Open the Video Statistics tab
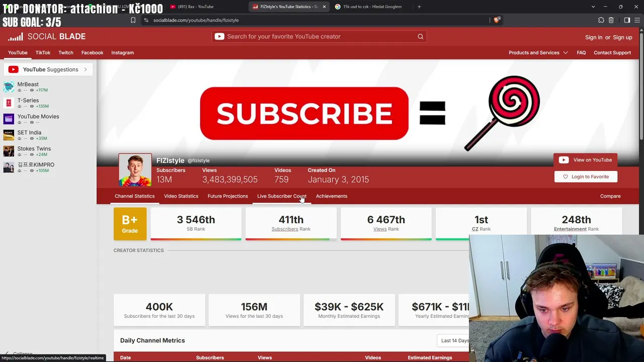 tap(181, 196)
